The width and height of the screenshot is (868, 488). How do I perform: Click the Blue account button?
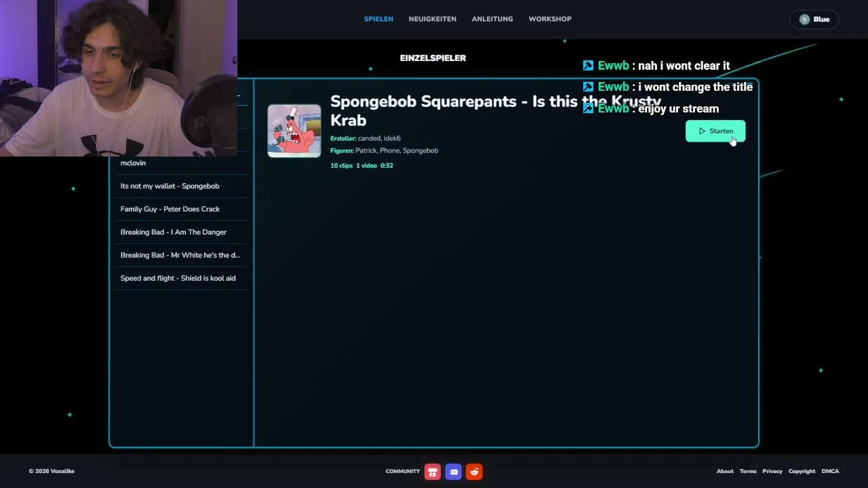pos(814,19)
